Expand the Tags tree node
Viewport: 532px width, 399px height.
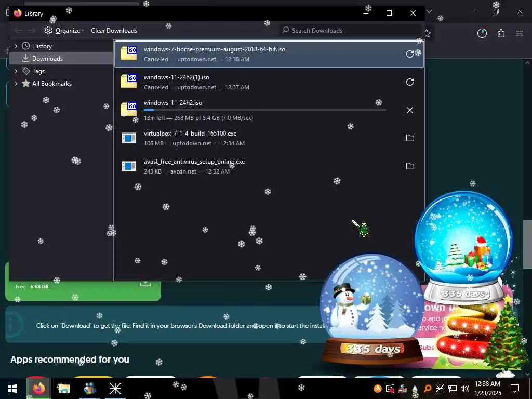click(16, 71)
